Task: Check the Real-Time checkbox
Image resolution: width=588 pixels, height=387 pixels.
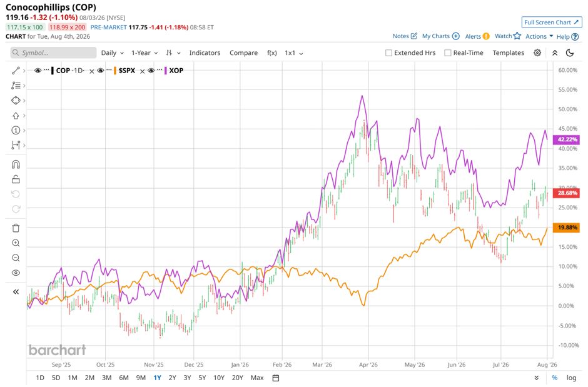Action: pyautogui.click(x=447, y=53)
